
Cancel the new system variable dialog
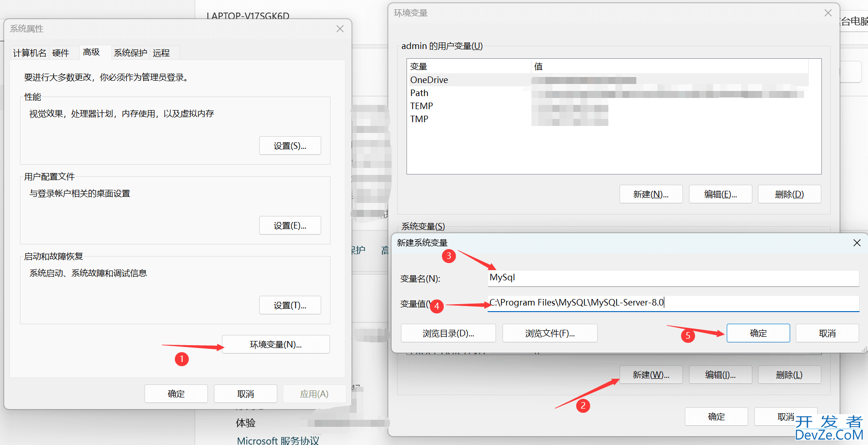(827, 333)
